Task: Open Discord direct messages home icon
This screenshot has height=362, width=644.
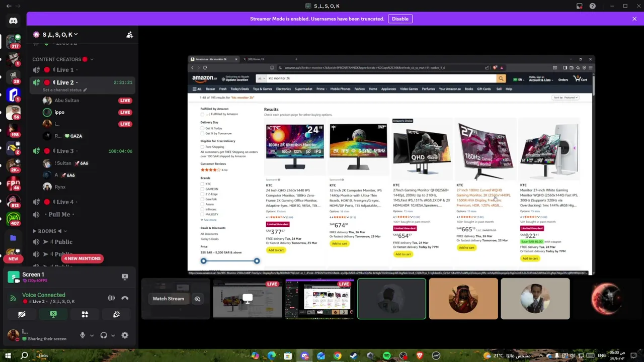Action: pos(13,21)
